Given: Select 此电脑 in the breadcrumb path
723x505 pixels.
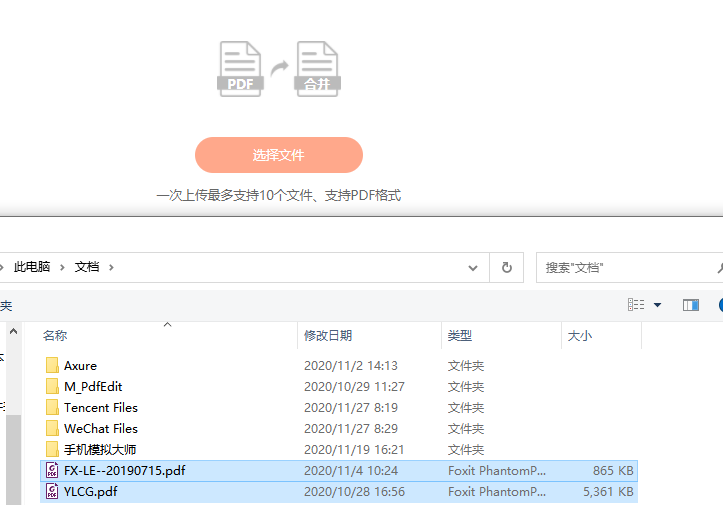Looking at the screenshot, I should [32, 267].
